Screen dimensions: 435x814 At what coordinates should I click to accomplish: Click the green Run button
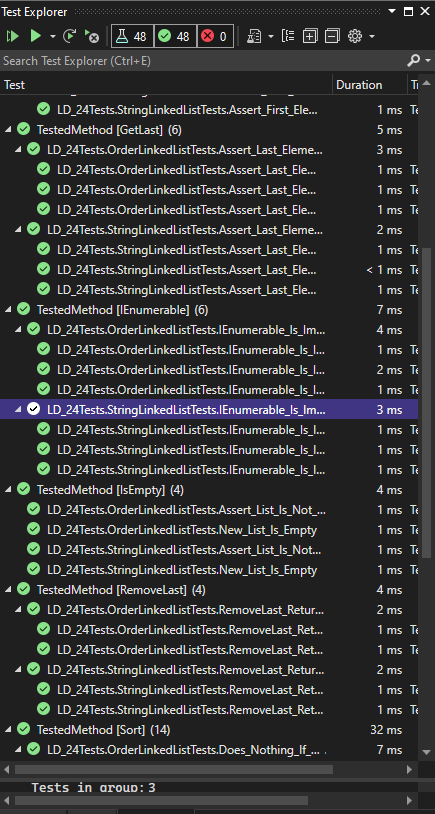coord(35,36)
